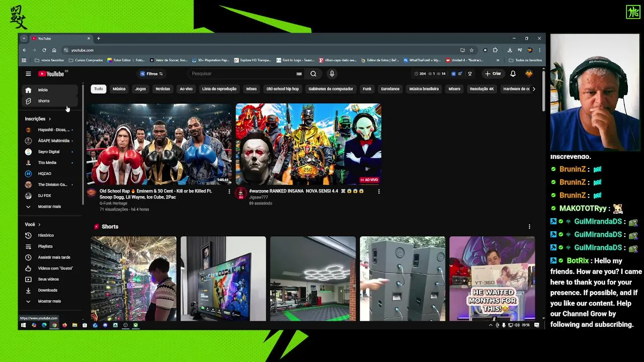The height and width of the screenshot is (362, 644).
Task: Open Shorts section more options
Action: pyautogui.click(x=529, y=227)
